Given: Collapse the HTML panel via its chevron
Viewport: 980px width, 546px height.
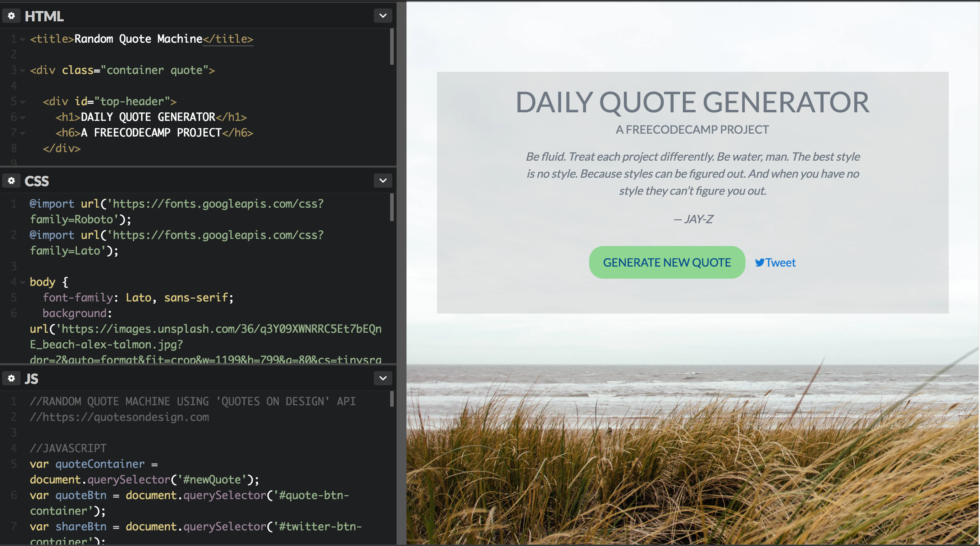Looking at the screenshot, I should [x=383, y=16].
